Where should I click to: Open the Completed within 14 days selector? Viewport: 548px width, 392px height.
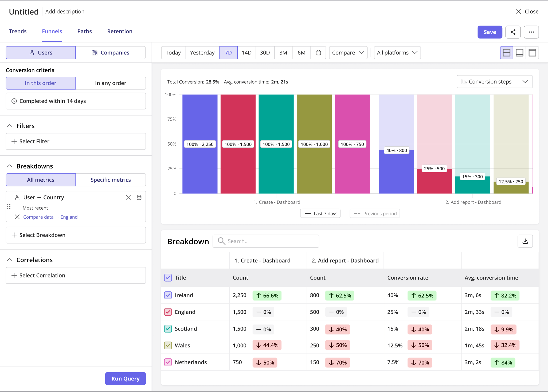pos(76,101)
